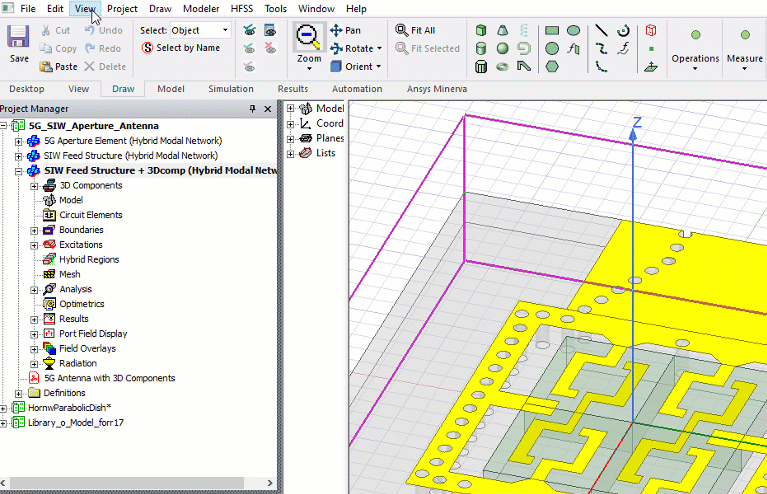The width and height of the screenshot is (767, 494).
Task: Click the Measure button
Action: 744,43
